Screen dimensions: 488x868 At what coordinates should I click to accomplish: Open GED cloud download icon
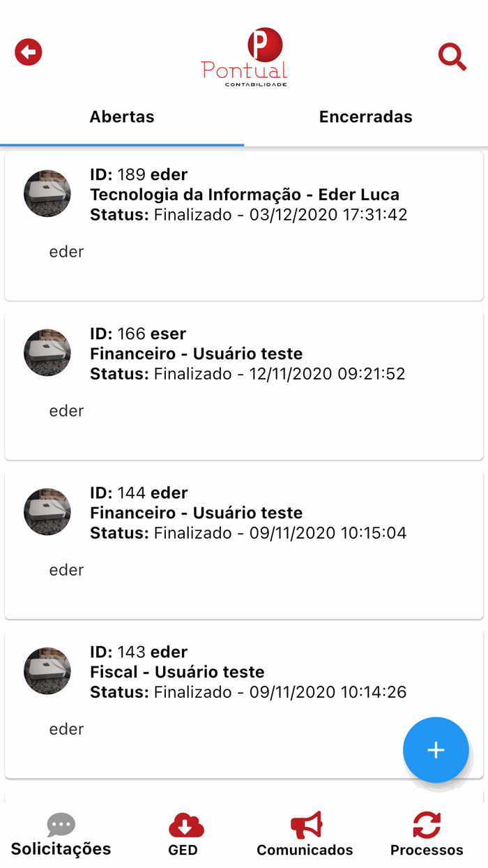pos(185,826)
